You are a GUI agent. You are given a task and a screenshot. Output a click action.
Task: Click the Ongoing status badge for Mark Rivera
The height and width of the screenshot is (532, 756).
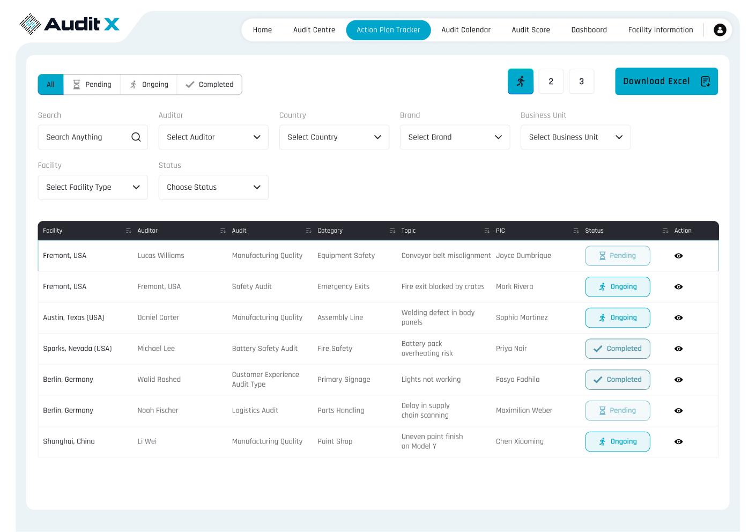coord(617,287)
